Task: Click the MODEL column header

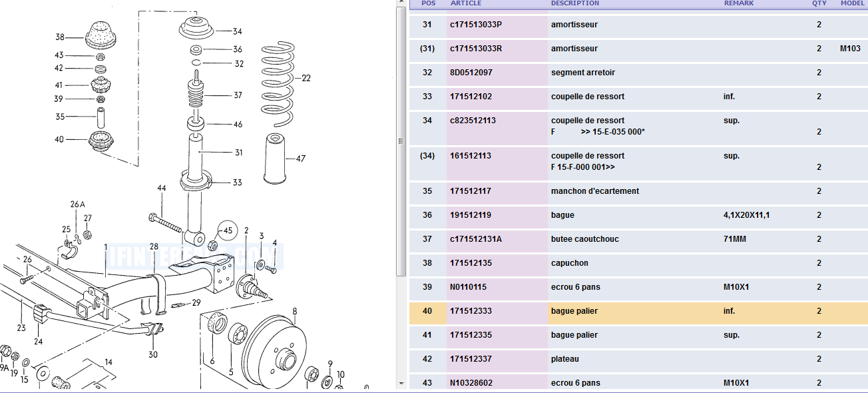Action: (853, 3)
